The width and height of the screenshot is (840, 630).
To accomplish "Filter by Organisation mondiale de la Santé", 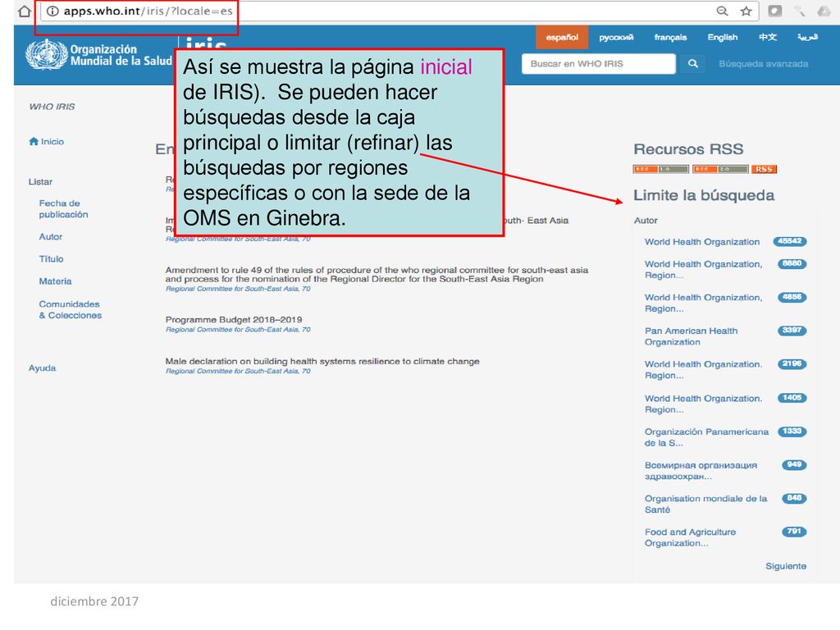I will pos(705,504).
